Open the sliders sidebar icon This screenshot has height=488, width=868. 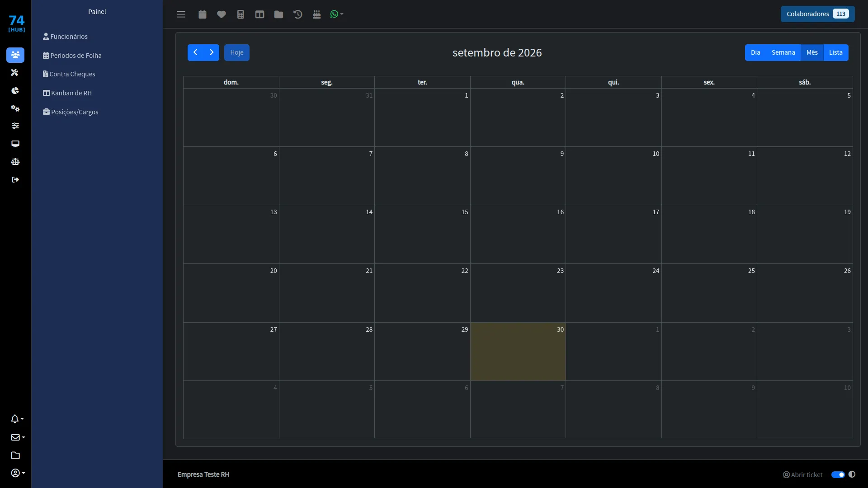click(15, 126)
